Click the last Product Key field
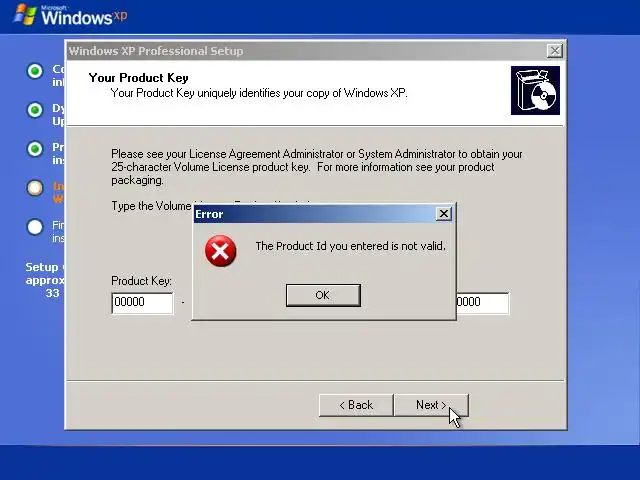This screenshot has width=640, height=480. [482, 303]
